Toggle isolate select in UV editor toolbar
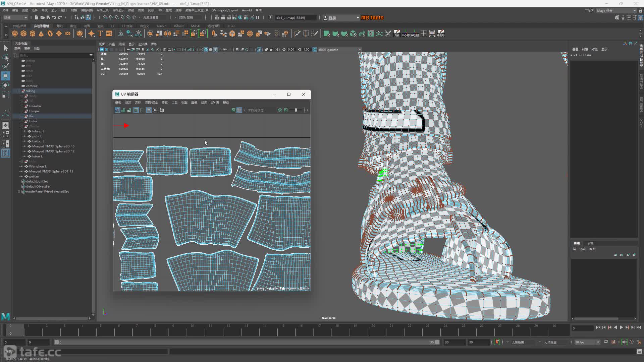The height and width of the screenshot is (362, 644). pyautogui.click(x=155, y=110)
